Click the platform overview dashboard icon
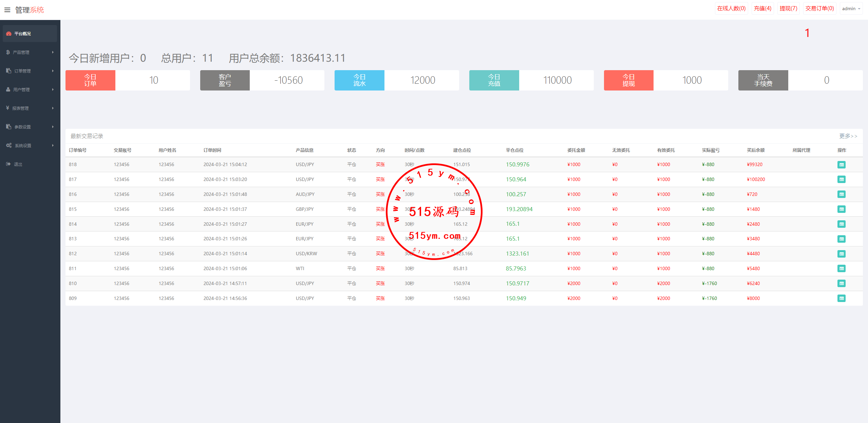The height and width of the screenshot is (423, 868). pyautogui.click(x=9, y=34)
